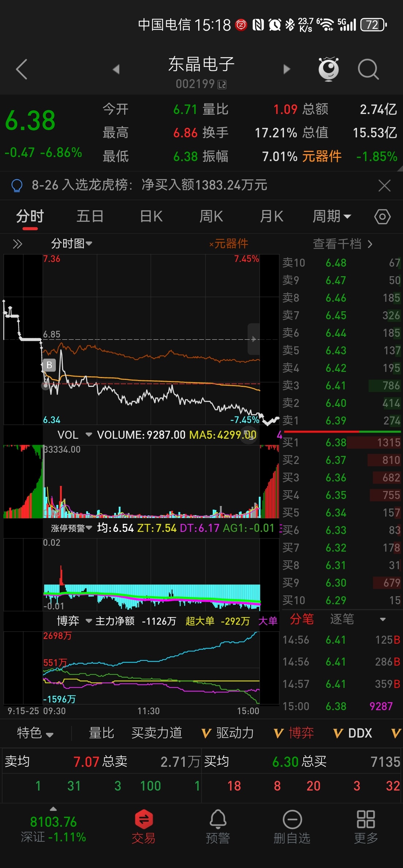Select the 分笔 trades tab
This screenshot has width=403, height=868.
click(302, 619)
